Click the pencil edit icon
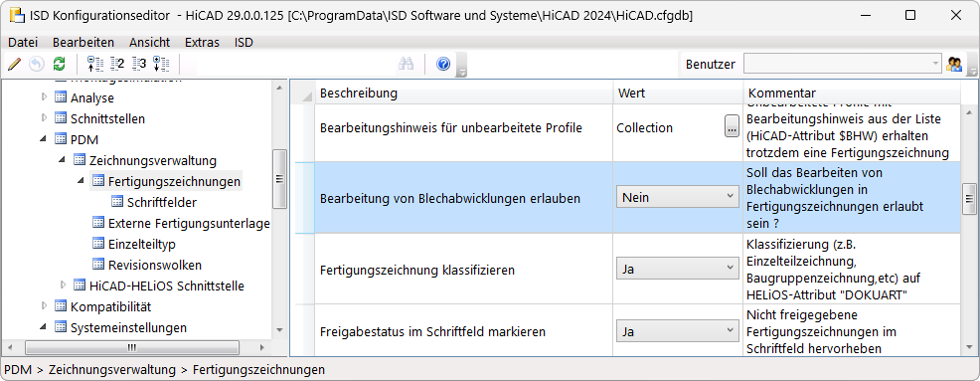 pos(15,64)
